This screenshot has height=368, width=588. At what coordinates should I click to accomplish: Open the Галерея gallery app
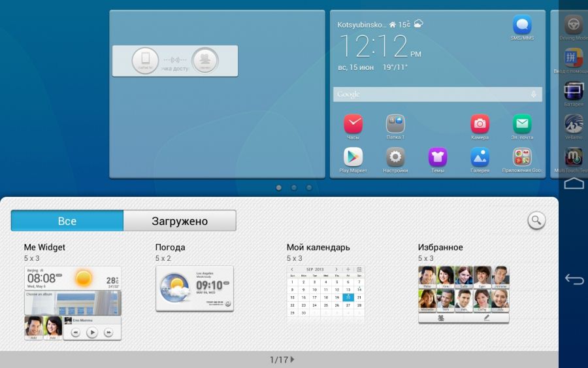click(480, 157)
